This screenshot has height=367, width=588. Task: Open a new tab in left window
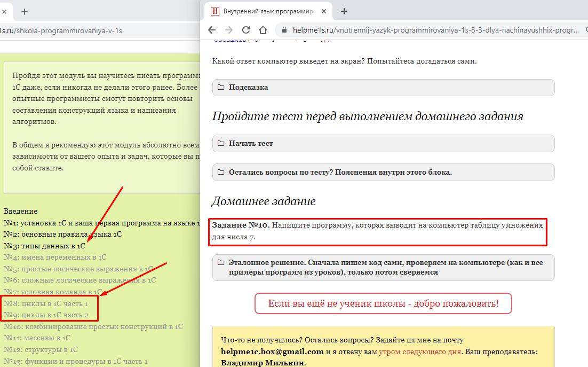25,12
